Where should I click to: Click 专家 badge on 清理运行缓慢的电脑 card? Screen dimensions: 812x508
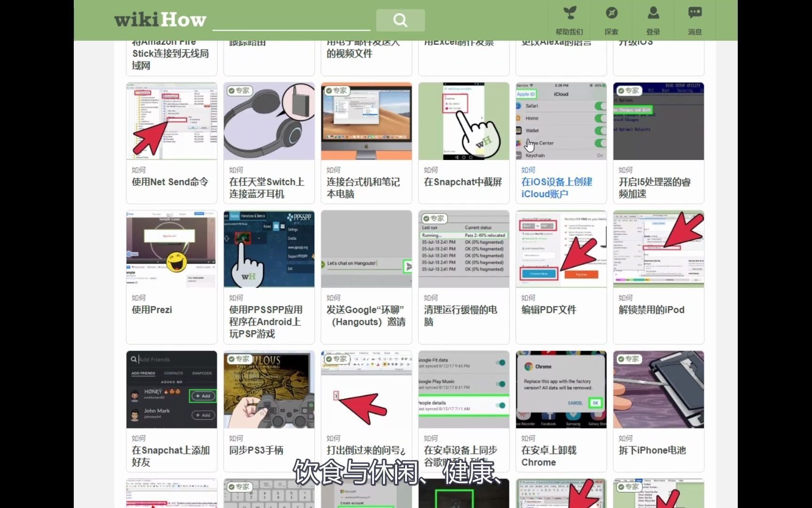[434, 218]
